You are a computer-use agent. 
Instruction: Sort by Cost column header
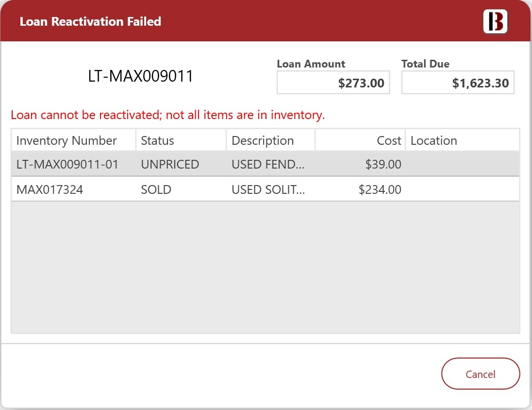coord(360,140)
